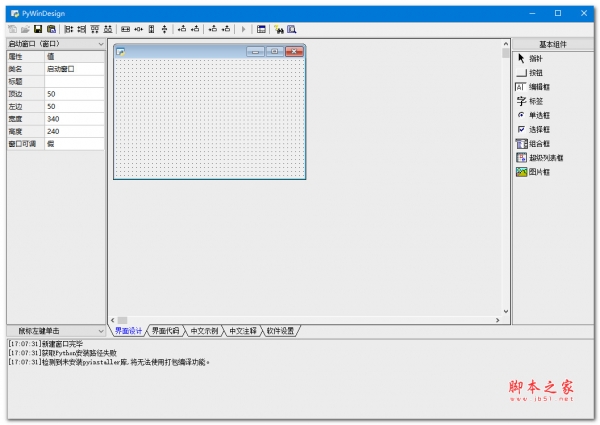The image size is (600, 425).
Task: Select the 指针 pointer tool
Action: [x=530, y=59]
